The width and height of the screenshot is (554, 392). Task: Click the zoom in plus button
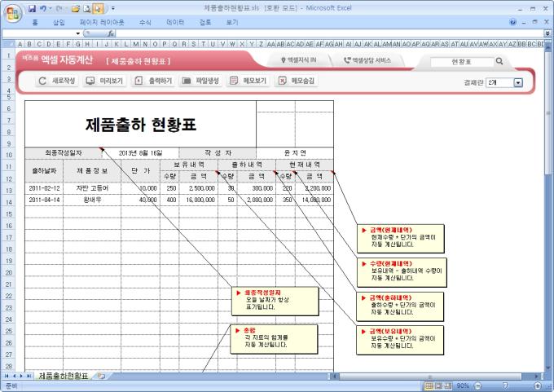537,385
